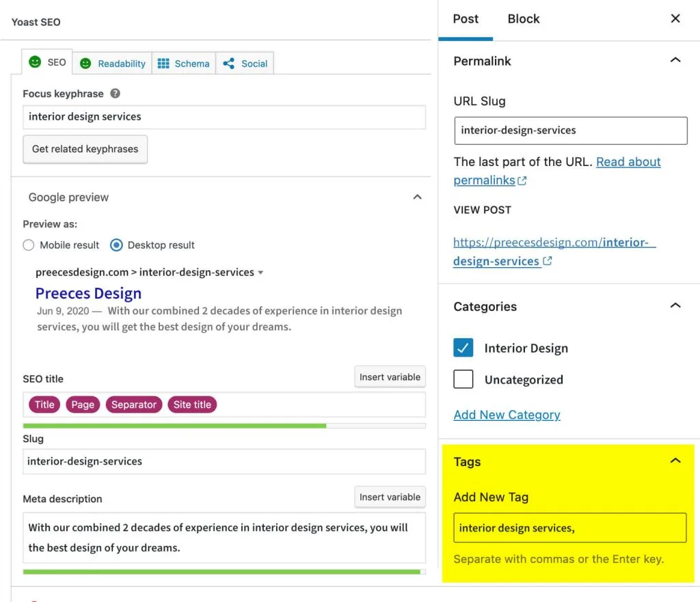Click the Yoast SEO panel heading
This screenshot has height=602, width=700.
click(x=36, y=22)
